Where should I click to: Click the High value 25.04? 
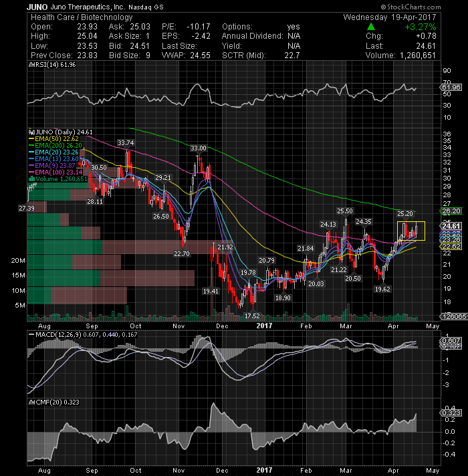(x=87, y=36)
